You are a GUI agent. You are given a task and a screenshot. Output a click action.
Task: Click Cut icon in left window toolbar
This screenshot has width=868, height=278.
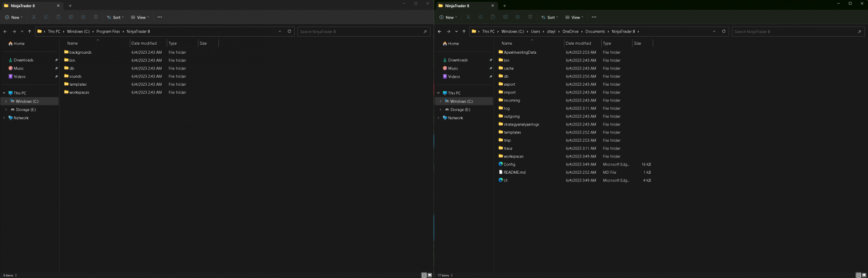click(33, 17)
